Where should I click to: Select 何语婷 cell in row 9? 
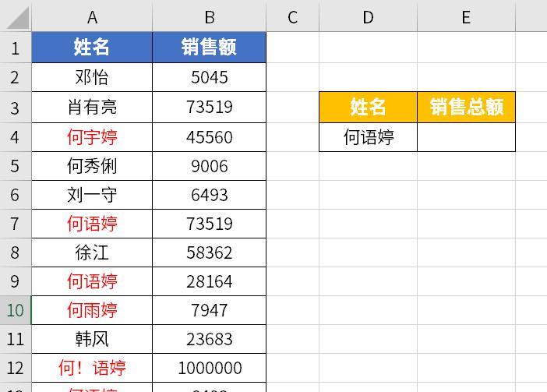(92, 281)
